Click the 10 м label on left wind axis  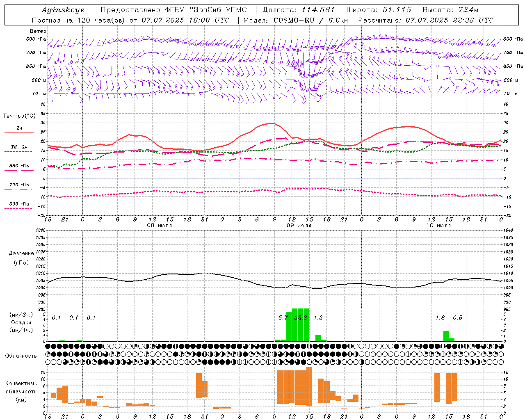tap(39, 94)
